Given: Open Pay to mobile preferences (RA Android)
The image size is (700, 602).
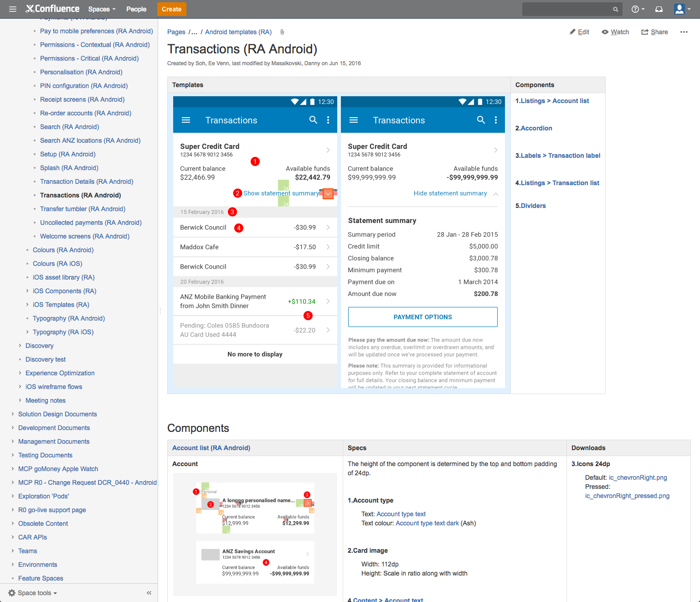Looking at the screenshot, I should coord(96,31).
